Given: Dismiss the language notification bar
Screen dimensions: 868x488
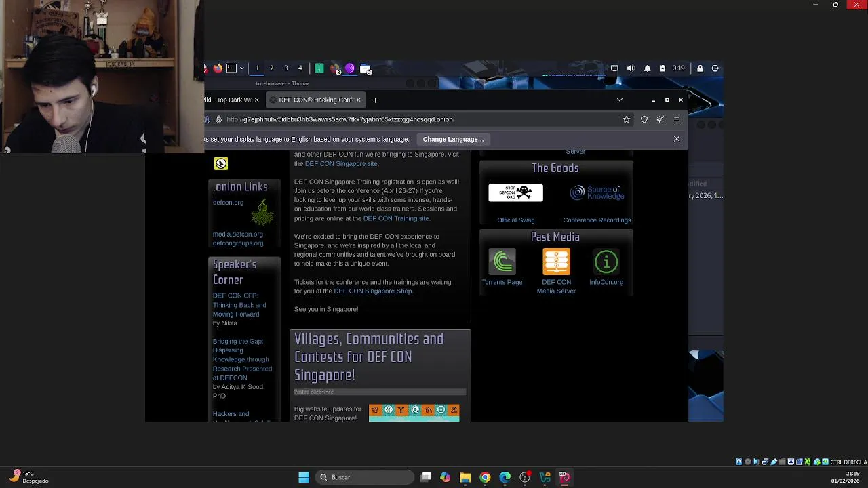Looking at the screenshot, I should tap(677, 139).
